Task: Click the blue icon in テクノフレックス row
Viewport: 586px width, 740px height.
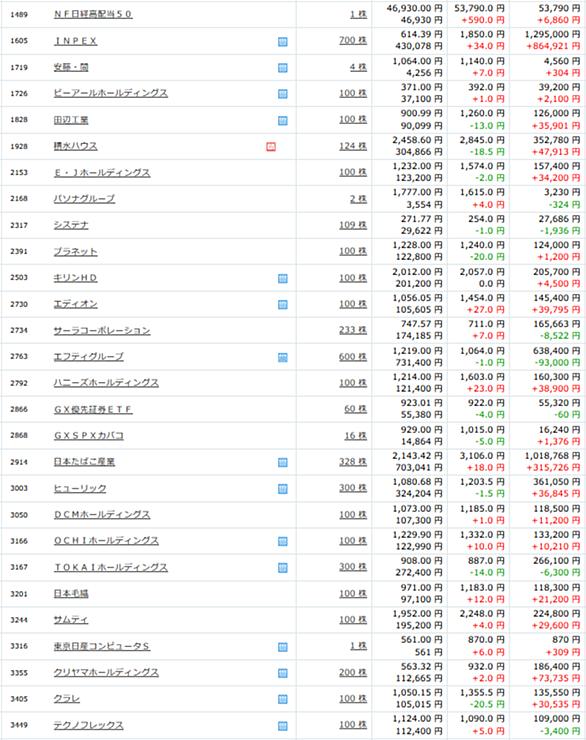Action: coord(283,726)
